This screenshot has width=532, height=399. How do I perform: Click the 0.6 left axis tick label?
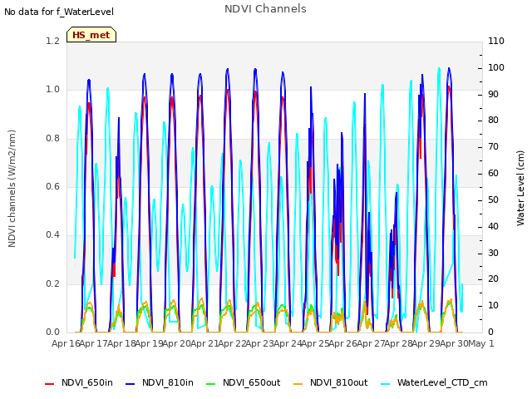(x=52, y=186)
